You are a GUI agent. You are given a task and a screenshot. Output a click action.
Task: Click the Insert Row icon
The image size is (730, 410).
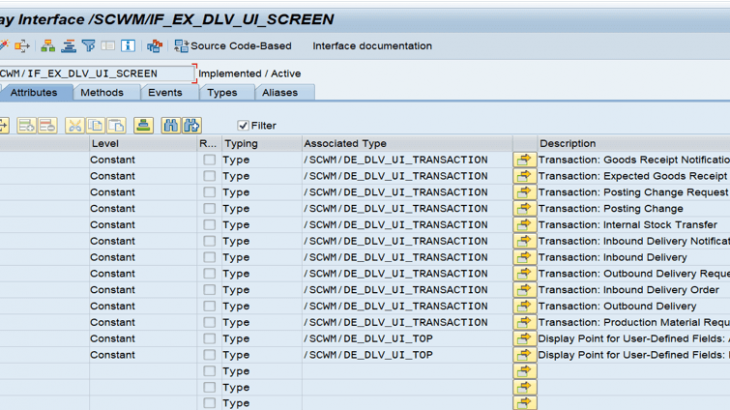point(27,126)
